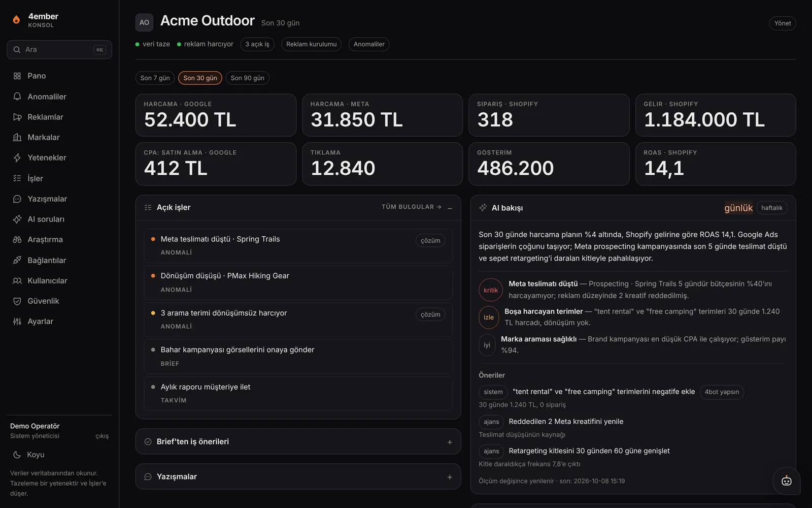Click the Yazışmalar chat bubble icon in sidebar

[17, 199]
